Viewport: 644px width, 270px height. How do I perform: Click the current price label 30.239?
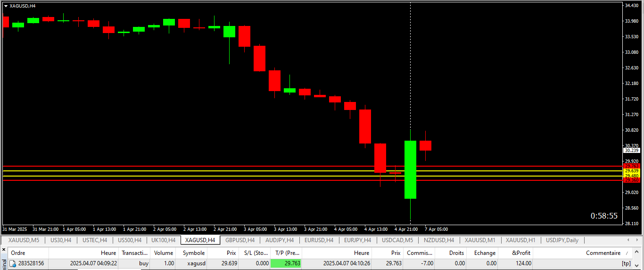tap(631, 150)
